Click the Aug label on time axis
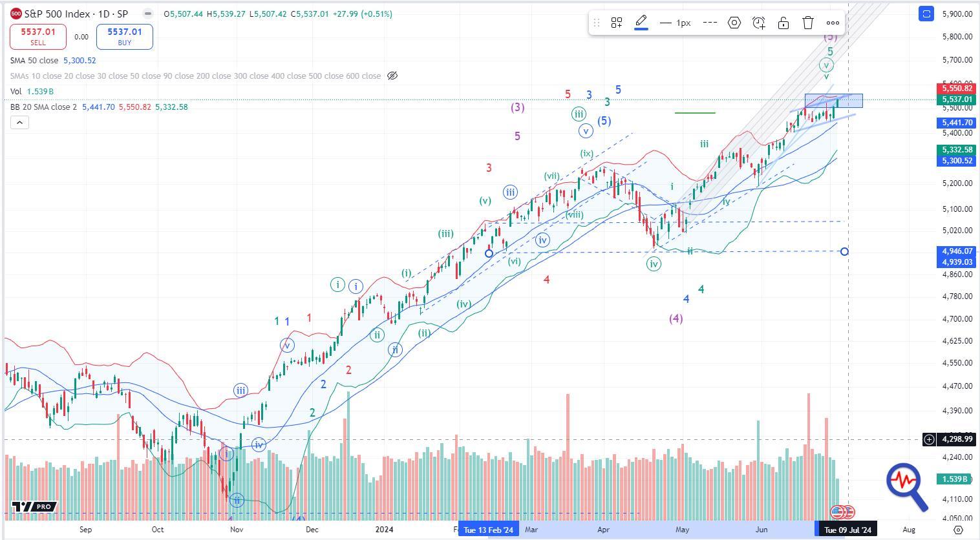The height and width of the screenshot is (540, 980). pyautogui.click(x=908, y=530)
